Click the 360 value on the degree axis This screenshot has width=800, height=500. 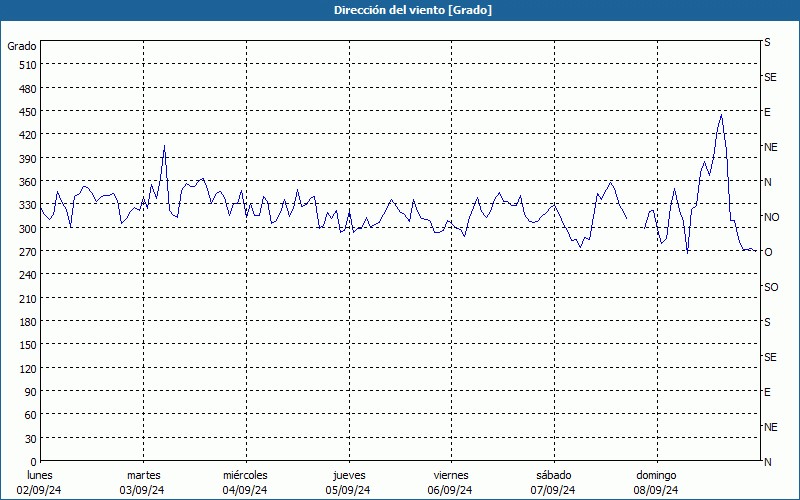pyautogui.click(x=28, y=182)
